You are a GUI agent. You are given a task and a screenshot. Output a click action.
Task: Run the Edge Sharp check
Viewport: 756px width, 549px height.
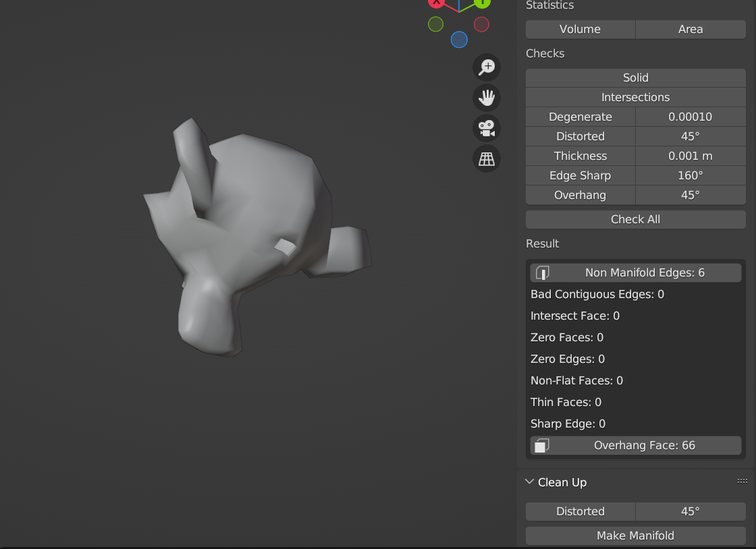tap(580, 176)
